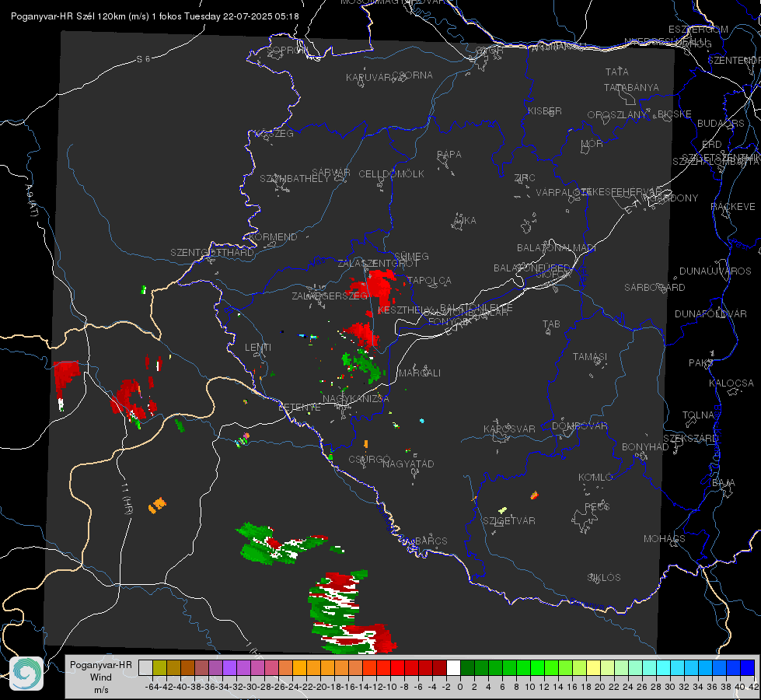Select the BICSKE label
Viewport: 761px width, 700px height.
coord(675,114)
